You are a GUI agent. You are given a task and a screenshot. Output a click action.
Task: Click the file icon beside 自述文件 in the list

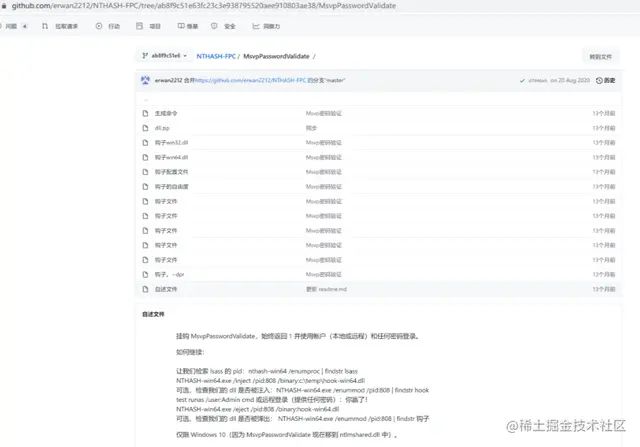[x=145, y=289]
